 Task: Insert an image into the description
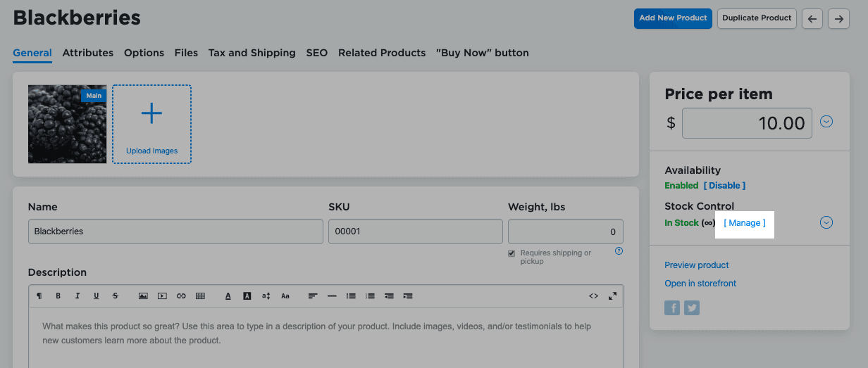(x=143, y=296)
